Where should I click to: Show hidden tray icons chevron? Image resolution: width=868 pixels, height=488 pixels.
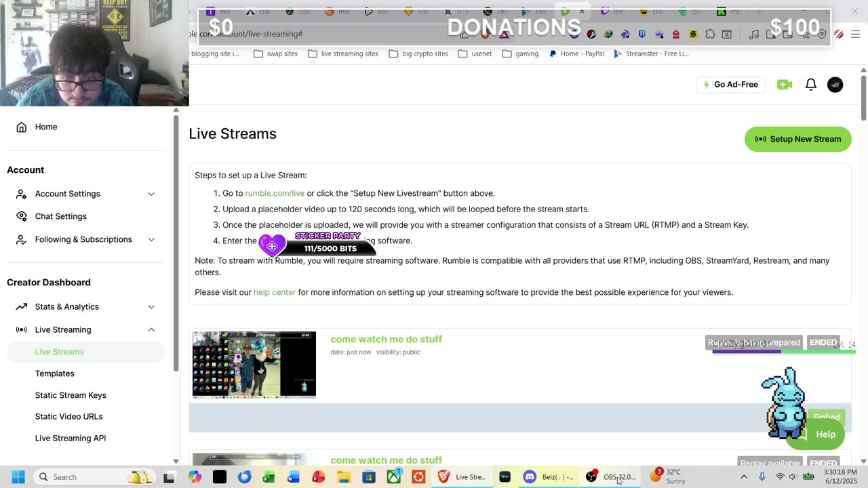[744, 477]
